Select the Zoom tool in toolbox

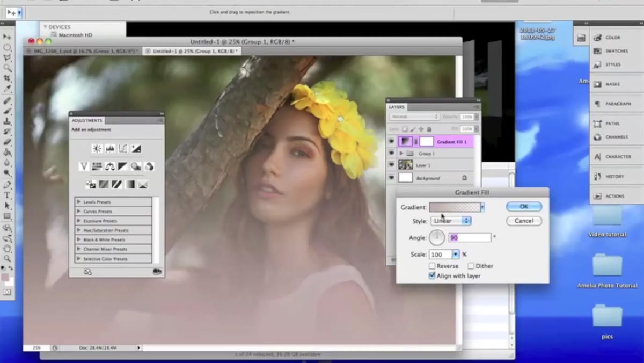tap(7, 258)
